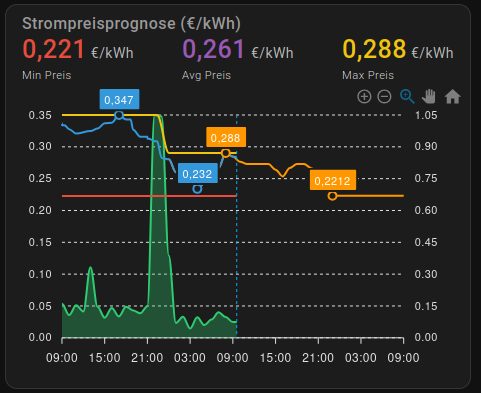481x393 pixels.
Task: Click the blue marker circle below 0,232
Action: 197,189
